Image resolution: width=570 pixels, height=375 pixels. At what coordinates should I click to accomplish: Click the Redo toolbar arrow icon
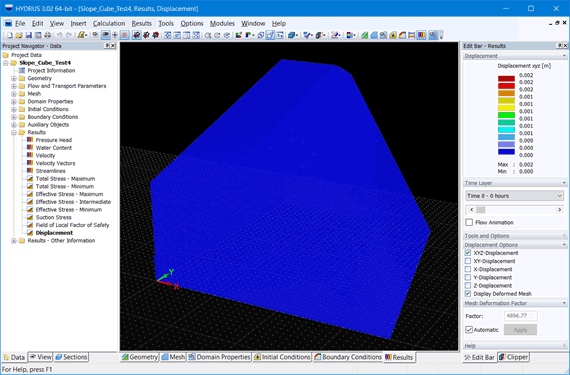(69, 35)
